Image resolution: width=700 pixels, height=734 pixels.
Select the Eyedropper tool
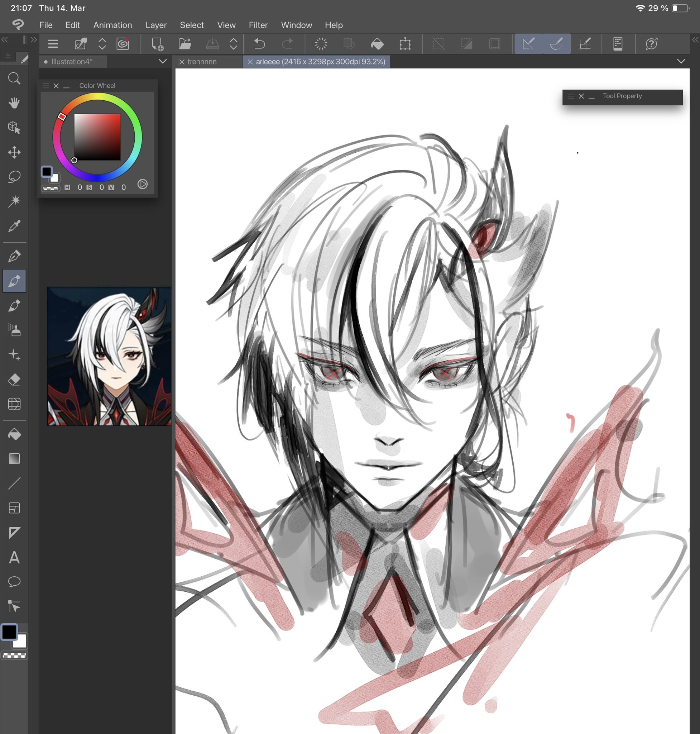point(14,226)
